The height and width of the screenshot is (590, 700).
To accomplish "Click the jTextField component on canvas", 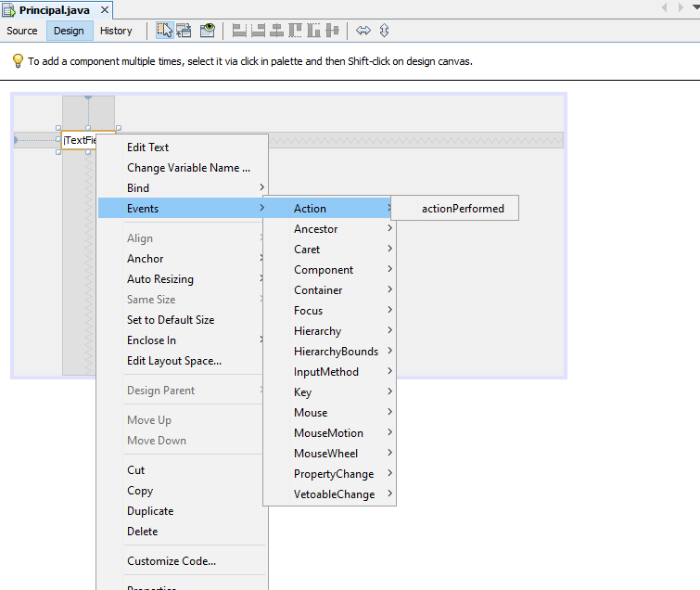I will pos(79,140).
